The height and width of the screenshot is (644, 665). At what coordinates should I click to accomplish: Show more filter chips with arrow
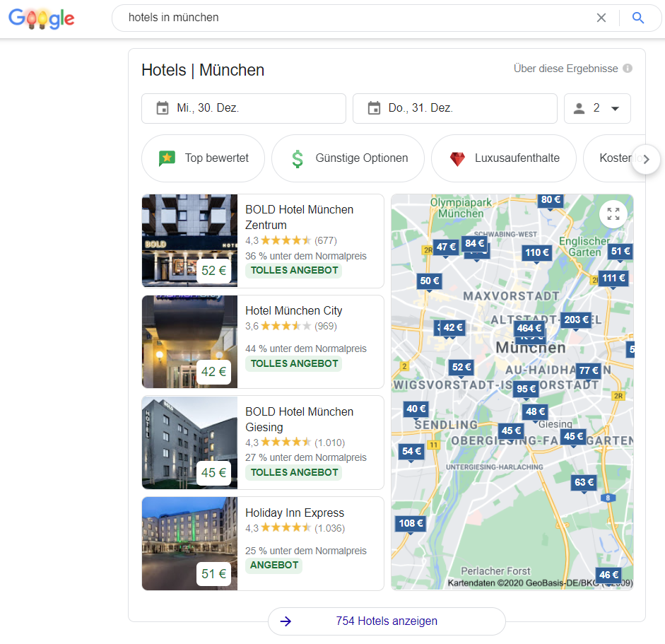tap(646, 160)
